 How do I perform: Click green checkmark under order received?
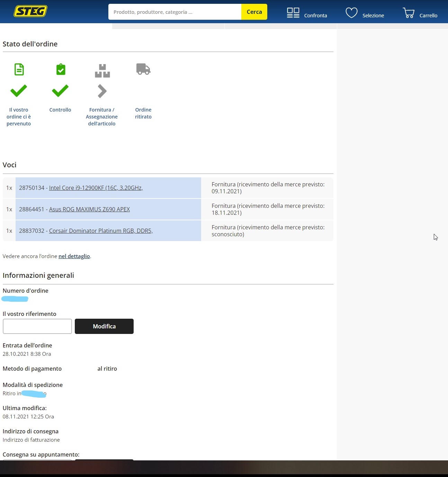pyautogui.click(x=19, y=90)
